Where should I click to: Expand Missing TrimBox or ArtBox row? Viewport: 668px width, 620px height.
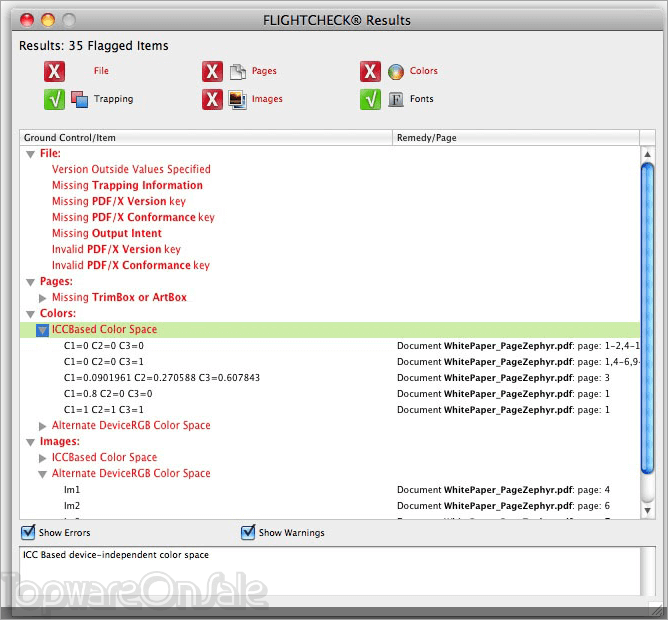42,298
